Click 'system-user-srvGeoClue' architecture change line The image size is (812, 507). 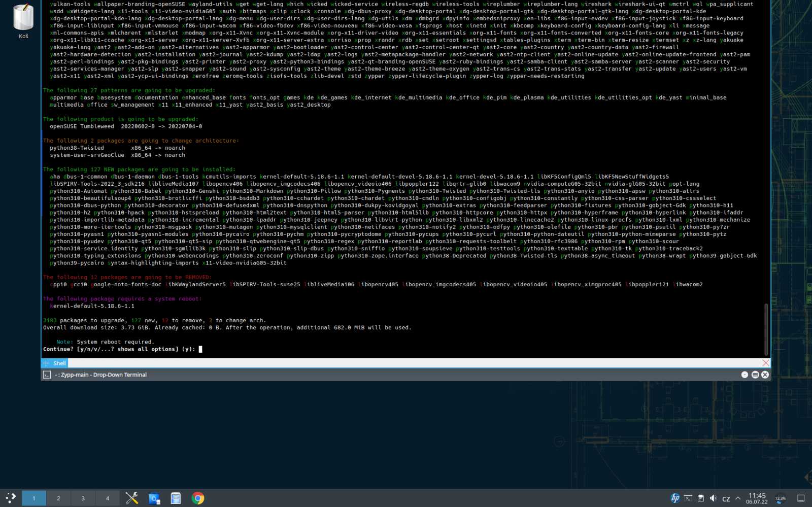[x=117, y=155]
